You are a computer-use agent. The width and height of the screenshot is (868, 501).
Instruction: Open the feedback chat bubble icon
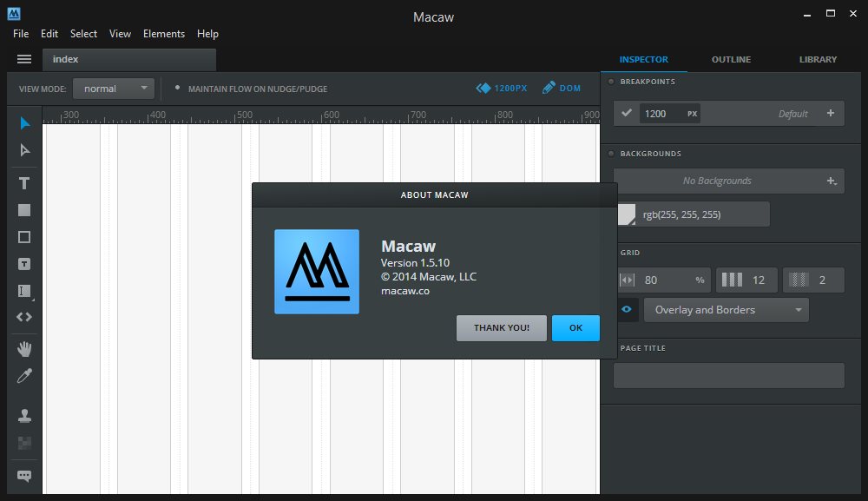pos(24,476)
